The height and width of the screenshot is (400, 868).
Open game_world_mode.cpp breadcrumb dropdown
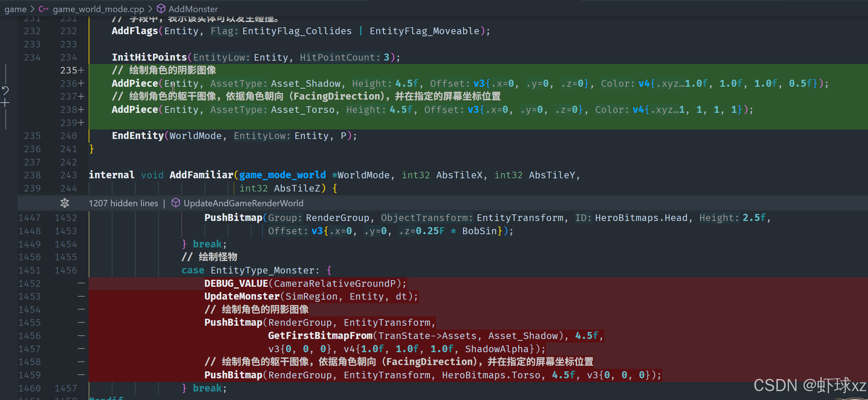tap(98, 9)
